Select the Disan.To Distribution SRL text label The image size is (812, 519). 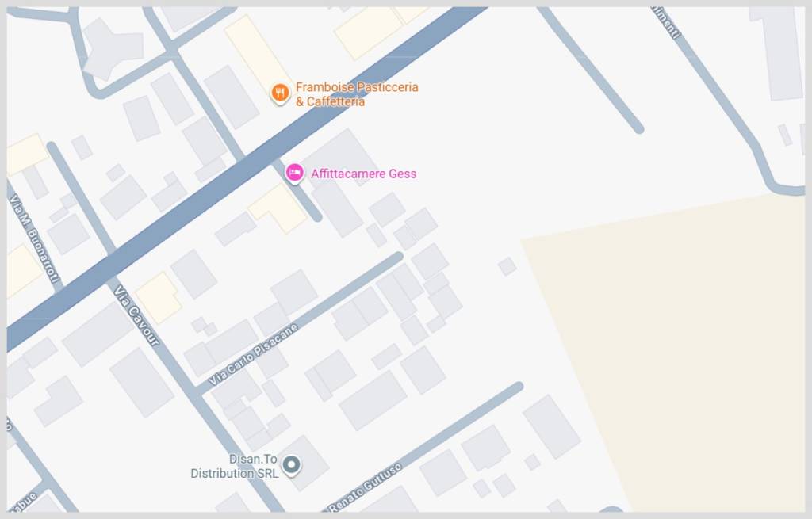[x=234, y=466]
